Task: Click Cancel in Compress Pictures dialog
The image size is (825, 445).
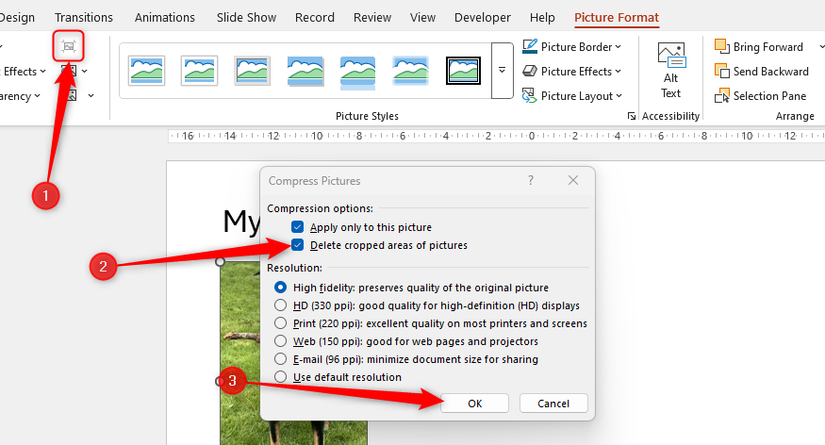Action: click(x=554, y=403)
